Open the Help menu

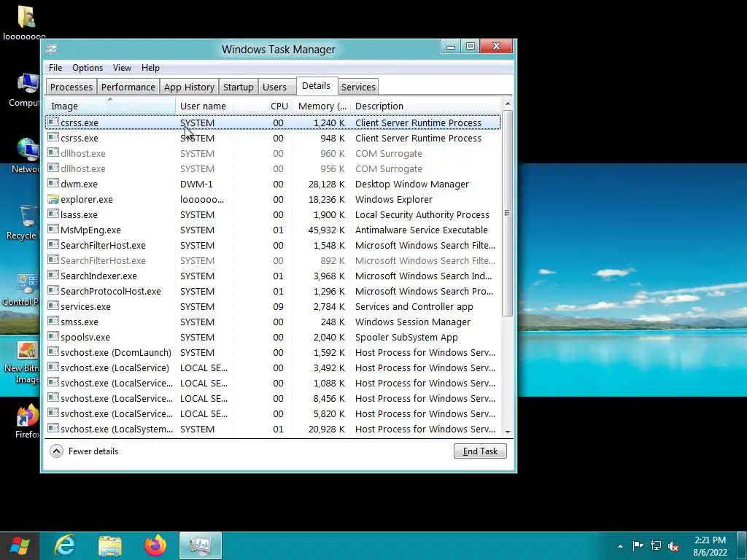[150, 68]
